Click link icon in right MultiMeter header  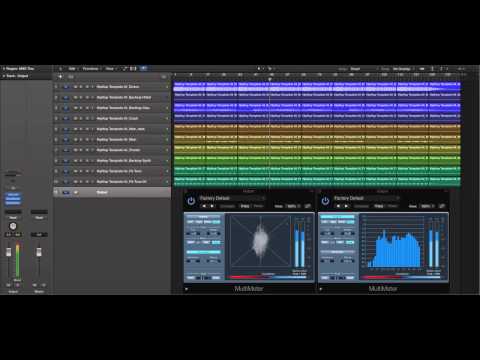[x=442, y=206]
